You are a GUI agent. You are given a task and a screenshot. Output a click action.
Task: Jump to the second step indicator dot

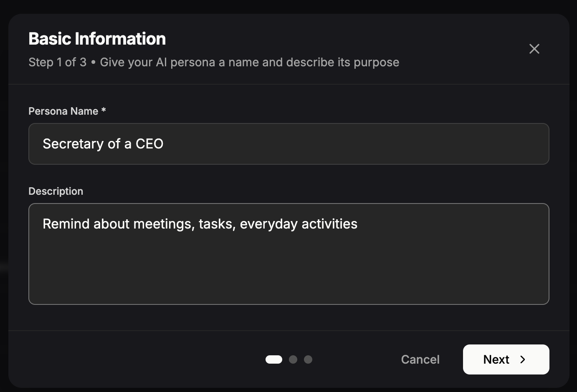(x=293, y=359)
